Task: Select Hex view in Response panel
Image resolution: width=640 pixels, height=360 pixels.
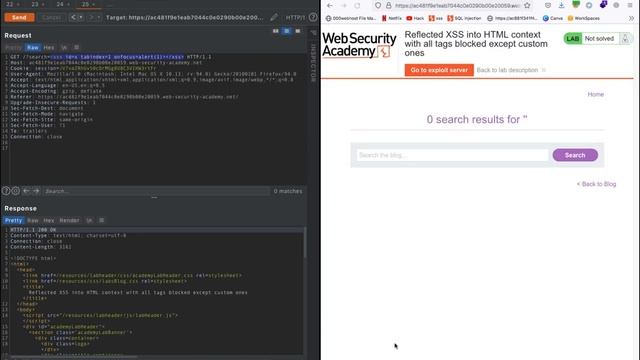Action: [x=49, y=220]
